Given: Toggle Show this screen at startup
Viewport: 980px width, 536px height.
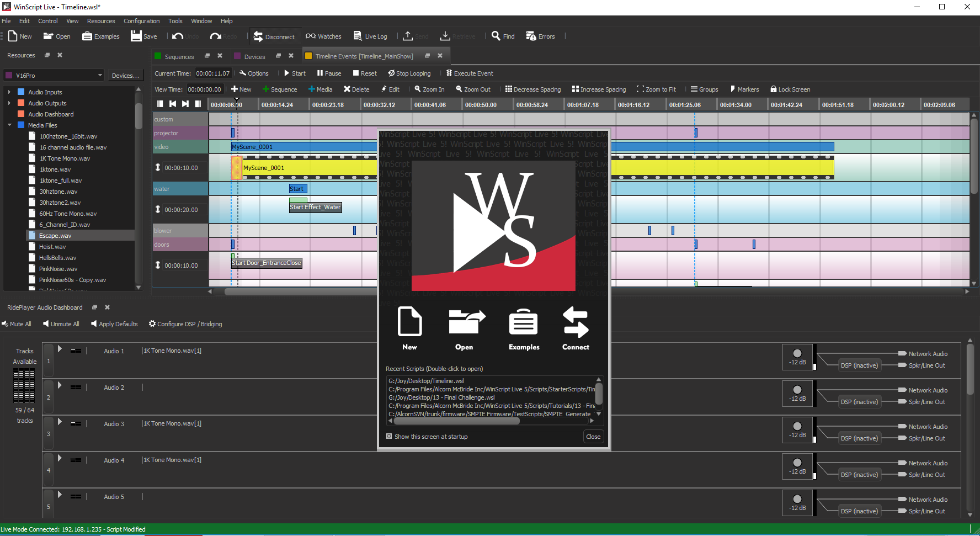Looking at the screenshot, I should coord(389,436).
